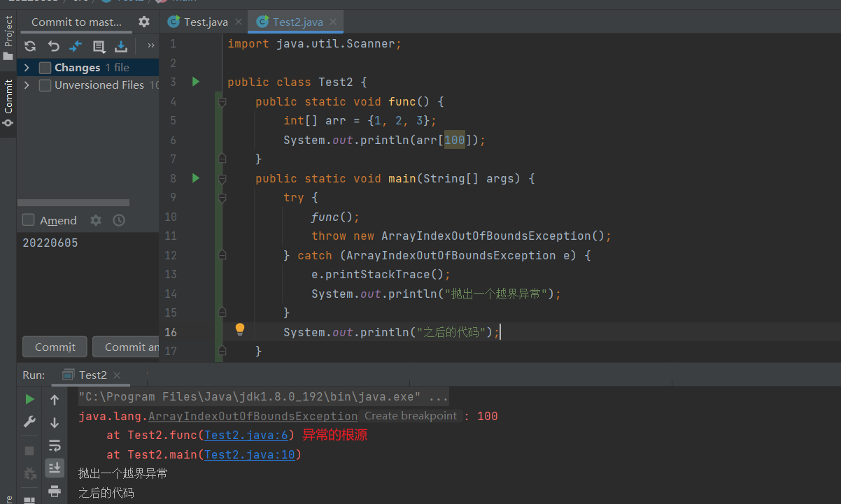841x504 pixels.
Task: Click the throw new statement on line 11
Action: (462, 236)
